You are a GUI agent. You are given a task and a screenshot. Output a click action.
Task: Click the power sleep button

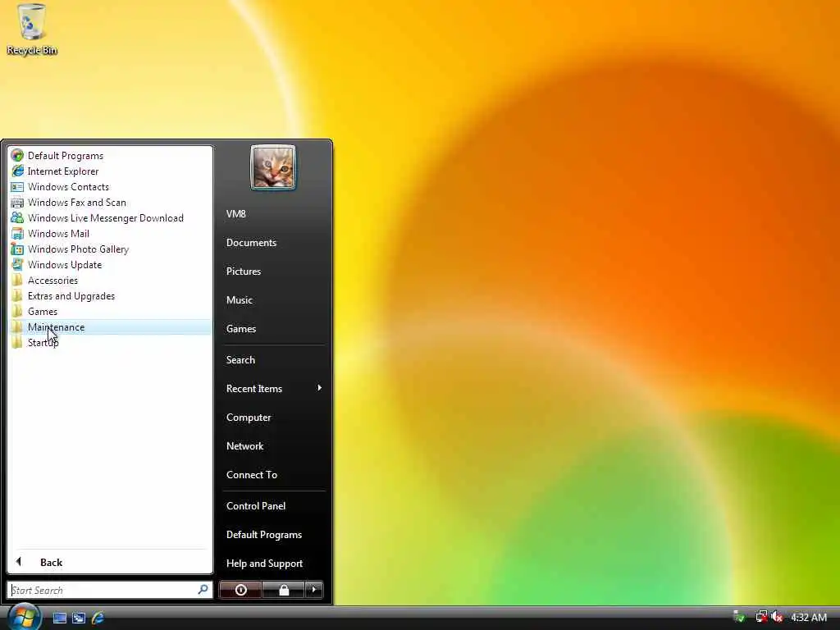240,590
